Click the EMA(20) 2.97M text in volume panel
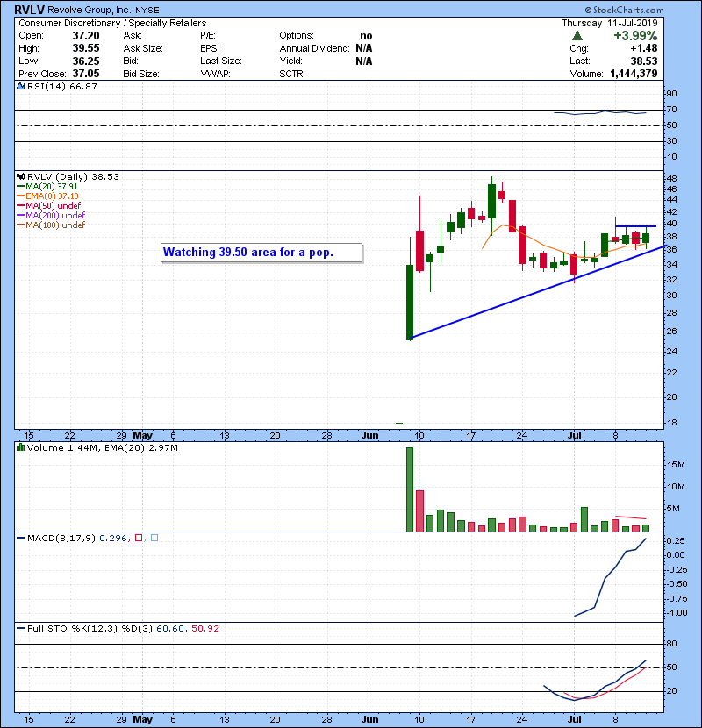The image size is (702, 728). [x=140, y=447]
